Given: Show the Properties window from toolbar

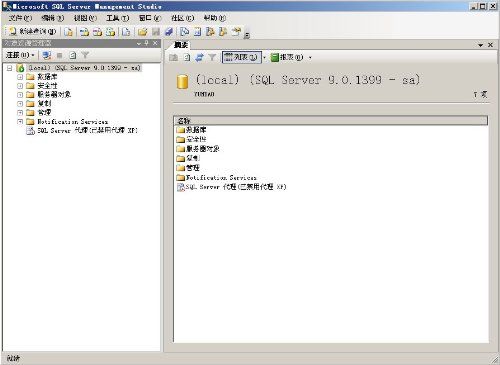Looking at the screenshot, I should click(x=236, y=32).
